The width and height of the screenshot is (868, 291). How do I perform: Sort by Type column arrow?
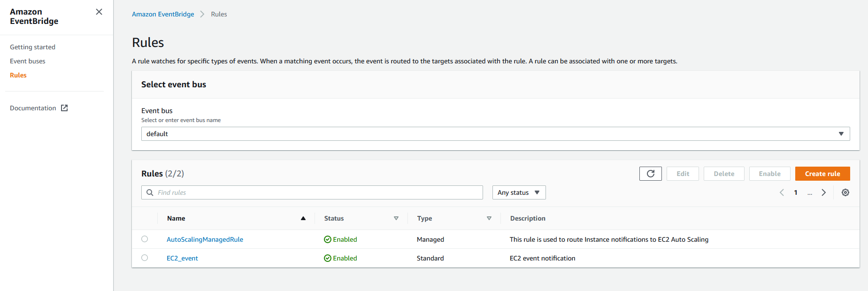pos(489,218)
